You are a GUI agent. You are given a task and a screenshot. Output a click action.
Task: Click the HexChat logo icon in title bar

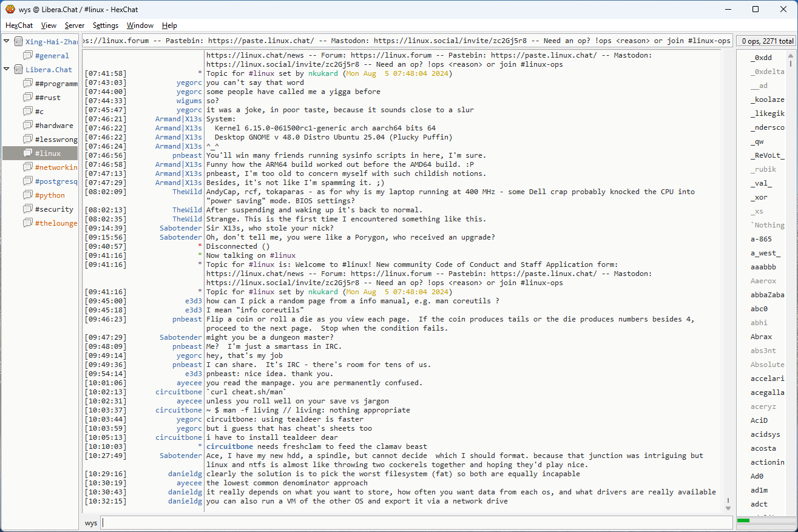10,9
